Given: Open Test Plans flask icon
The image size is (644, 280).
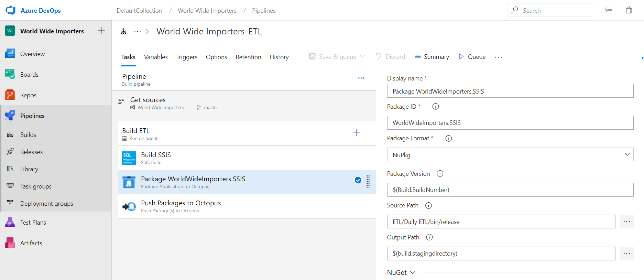Looking at the screenshot, I should (10, 222).
